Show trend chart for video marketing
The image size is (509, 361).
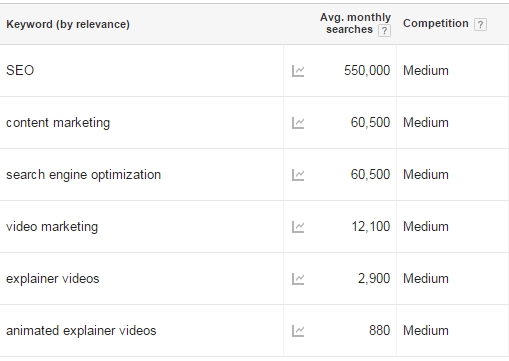298,227
